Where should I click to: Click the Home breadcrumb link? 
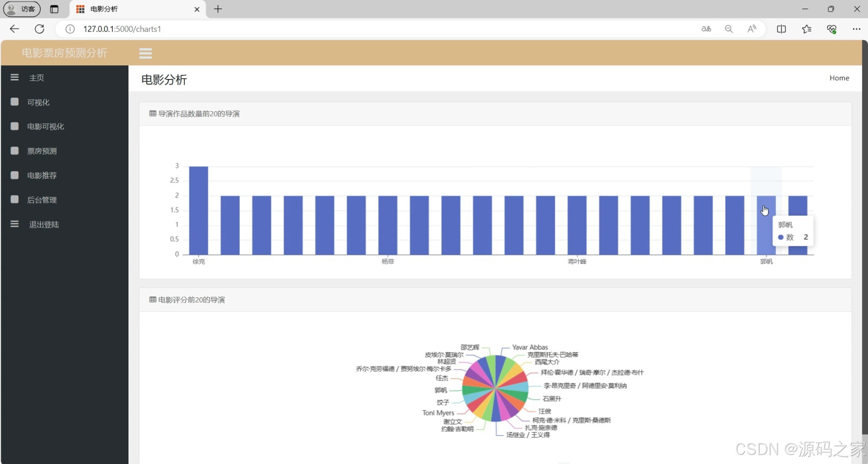[x=839, y=78]
